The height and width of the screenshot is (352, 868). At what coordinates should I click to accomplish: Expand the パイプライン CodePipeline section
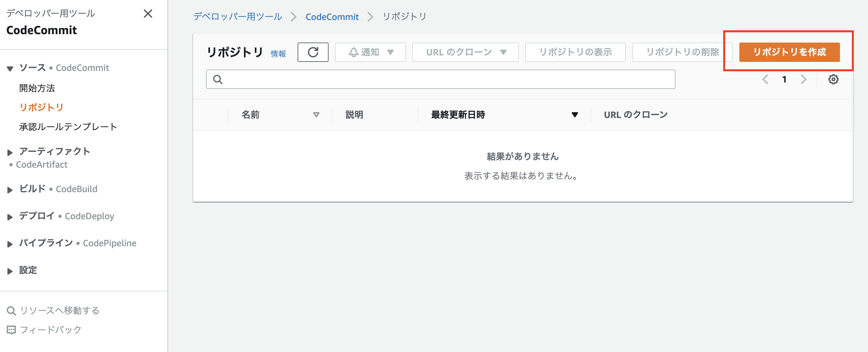tap(10, 244)
